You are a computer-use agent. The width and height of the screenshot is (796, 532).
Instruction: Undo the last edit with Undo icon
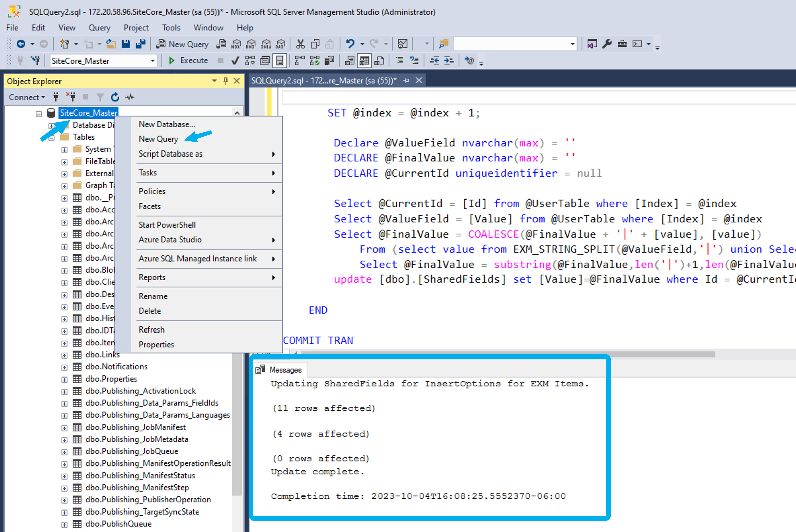pyautogui.click(x=350, y=44)
